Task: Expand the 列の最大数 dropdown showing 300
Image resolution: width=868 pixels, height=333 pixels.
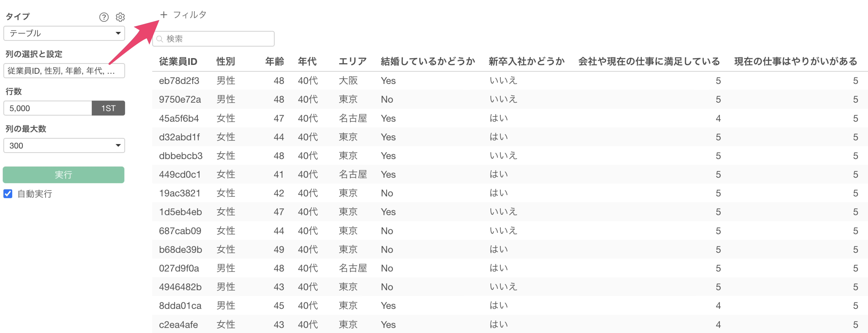Action: coord(64,146)
